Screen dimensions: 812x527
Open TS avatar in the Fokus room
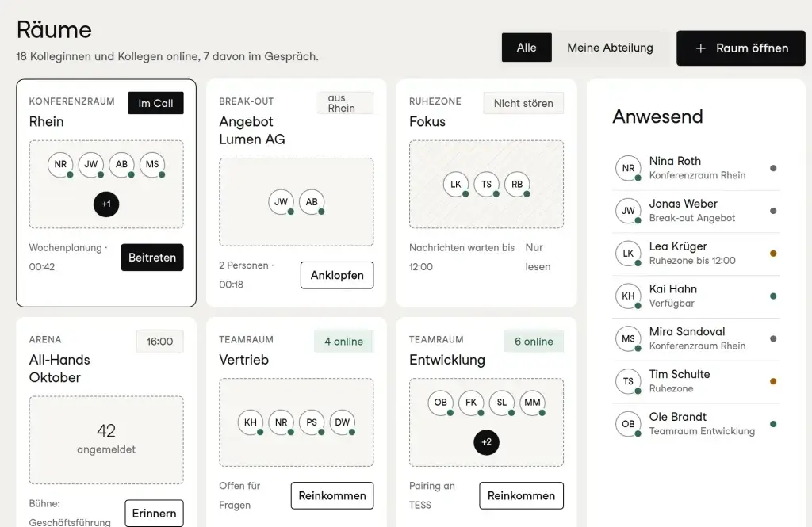click(486, 185)
